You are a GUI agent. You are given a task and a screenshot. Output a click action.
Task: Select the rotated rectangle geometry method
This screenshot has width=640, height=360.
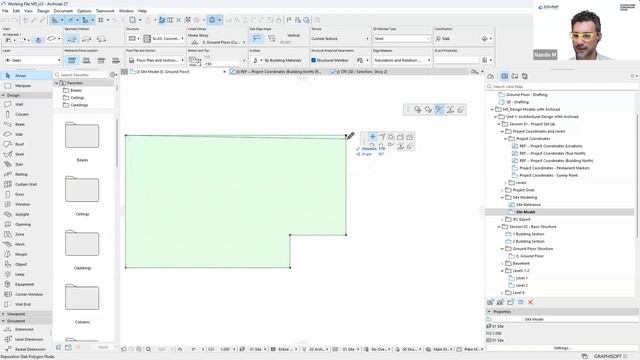click(101, 39)
